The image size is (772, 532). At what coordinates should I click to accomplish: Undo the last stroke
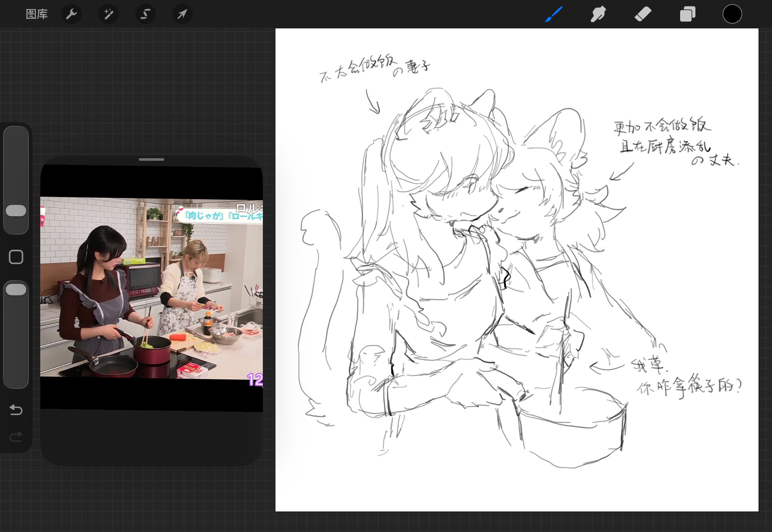[16, 410]
